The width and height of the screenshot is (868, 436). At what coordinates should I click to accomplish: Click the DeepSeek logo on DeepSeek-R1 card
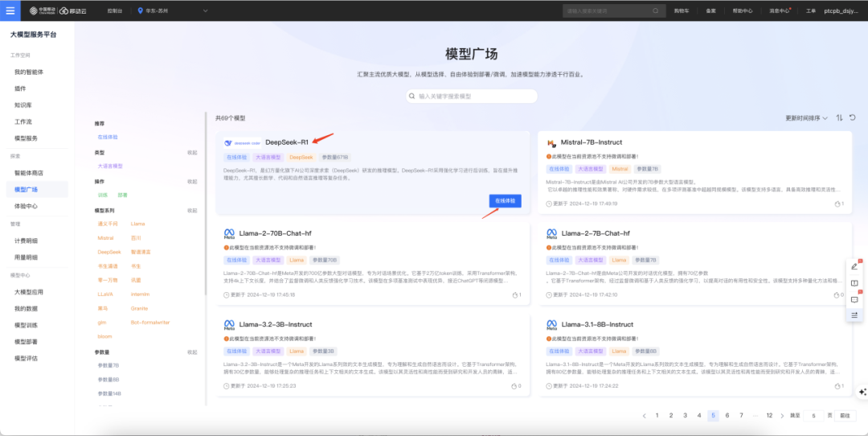coord(243,142)
